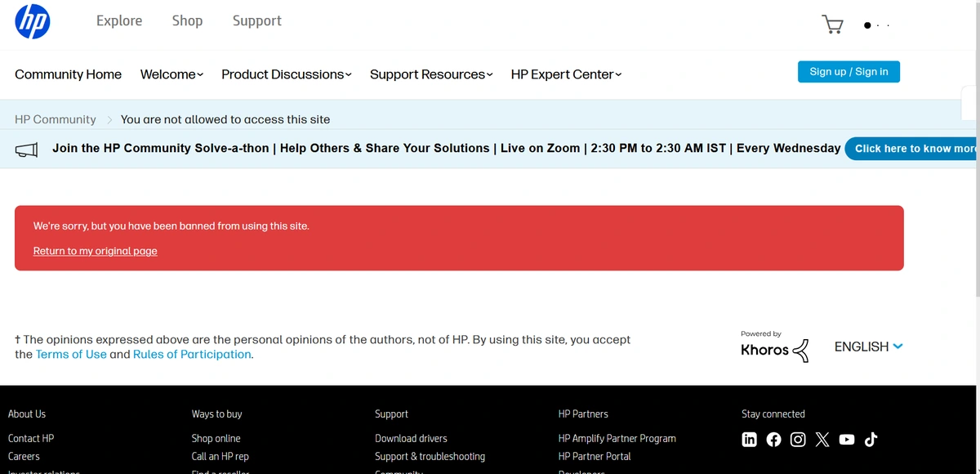Image resolution: width=980 pixels, height=474 pixels.
Task: Click the 'Click here to know more' button
Action: pos(912,149)
